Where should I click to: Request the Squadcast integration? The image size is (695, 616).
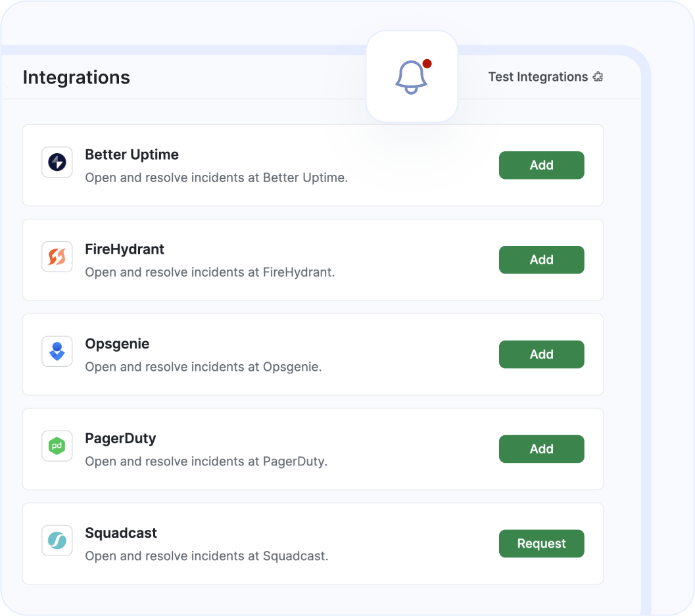coord(541,543)
